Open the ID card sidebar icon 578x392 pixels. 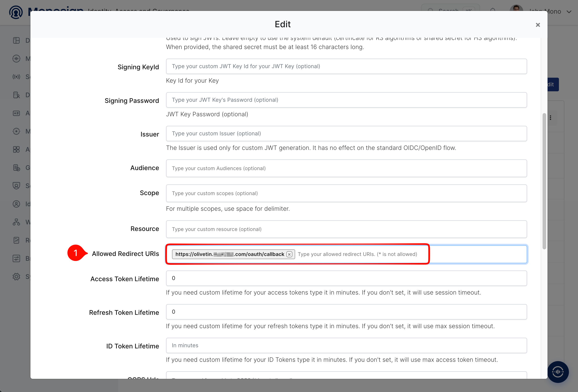[16, 113]
